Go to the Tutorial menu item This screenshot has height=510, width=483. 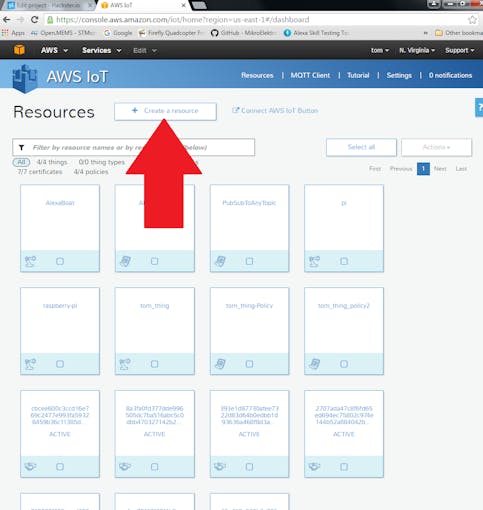tap(358, 75)
